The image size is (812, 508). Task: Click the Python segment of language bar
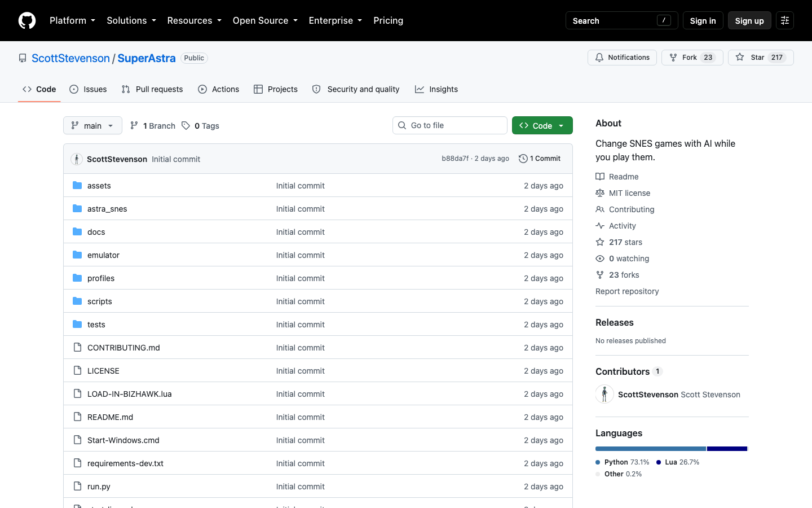pyautogui.click(x=651, y=449)
